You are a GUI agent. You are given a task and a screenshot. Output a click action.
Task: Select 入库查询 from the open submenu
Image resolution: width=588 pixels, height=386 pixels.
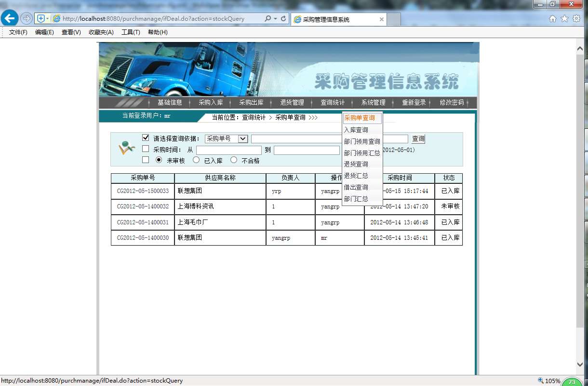tap(356, 129)
